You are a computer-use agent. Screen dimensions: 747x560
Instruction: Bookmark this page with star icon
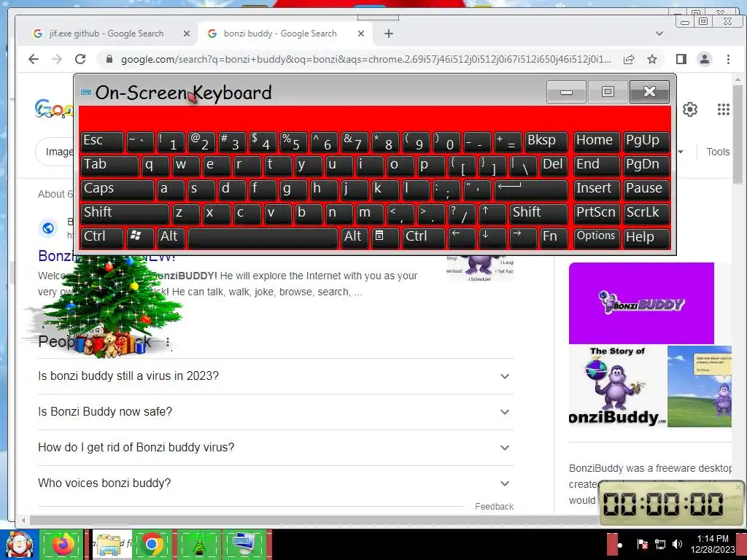click(x=652, y=59)
